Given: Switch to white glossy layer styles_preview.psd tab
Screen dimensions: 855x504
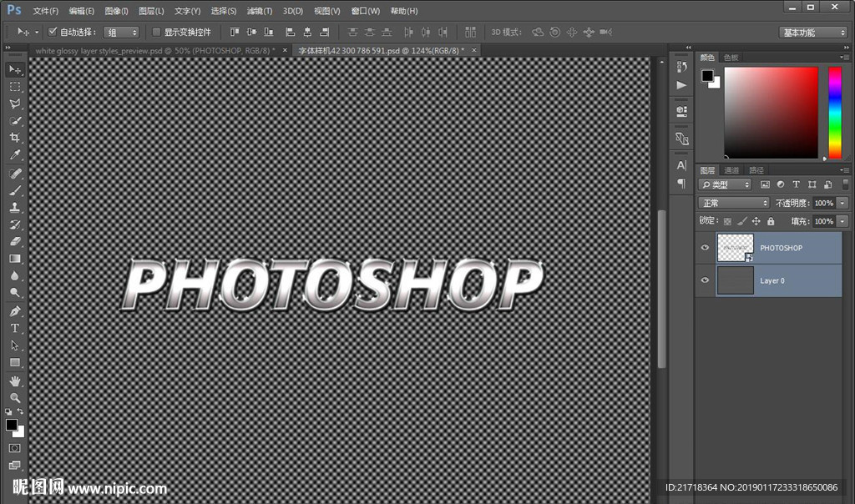Looking at the screenshot, I should [x=154, y=51].
